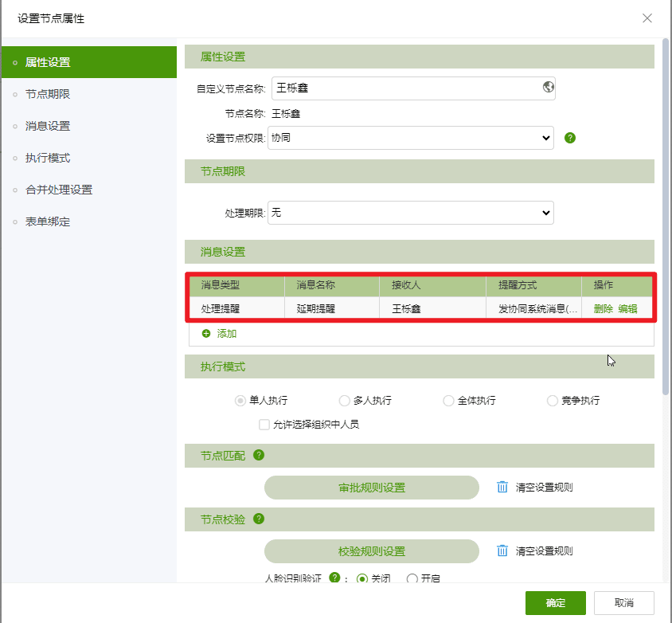Click 清空设置规则 under 节点匹配
672x623 pixels.
pyautogui.click(x=544, y=488)
